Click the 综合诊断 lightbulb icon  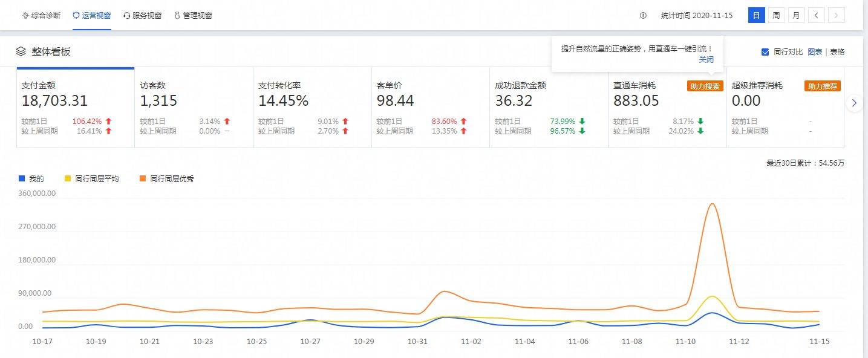25,16
